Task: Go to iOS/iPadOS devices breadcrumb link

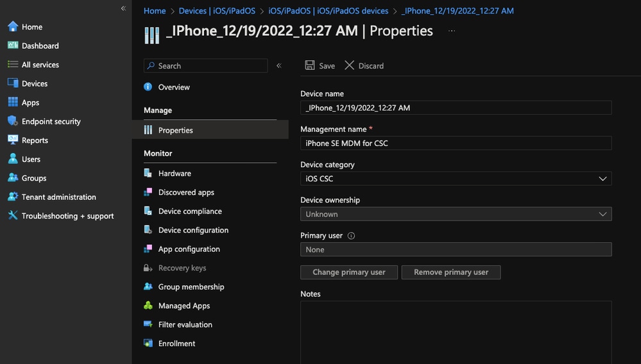Action: (328, 11)
